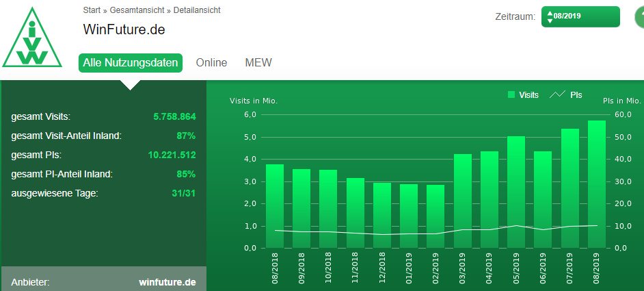Go to Gesamtansicht breadcrumb
Viewport: 644px width, 291px height.
[137, 10]
